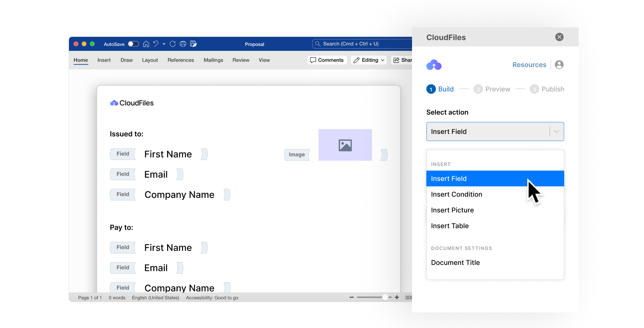The width and height of the screenshot is (644, 328).
Task: Click Company Name under Issued to
Action: [x=179, y=195]
